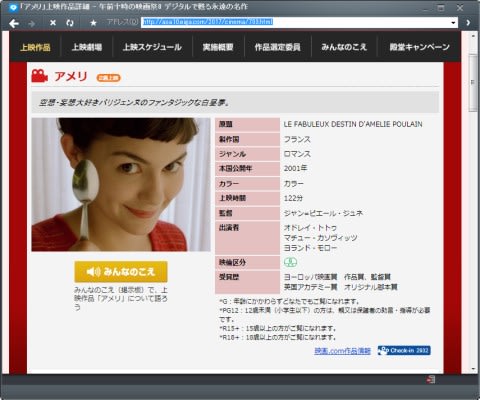Close the browser window
Viewport: 480px width, 400px height.
click(460, 8)
